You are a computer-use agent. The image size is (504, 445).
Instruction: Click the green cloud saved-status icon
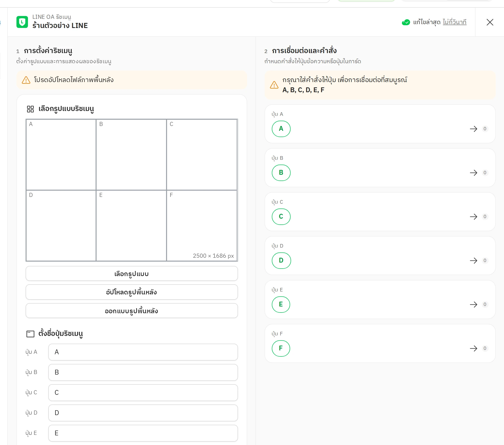(x=406, y=22)
